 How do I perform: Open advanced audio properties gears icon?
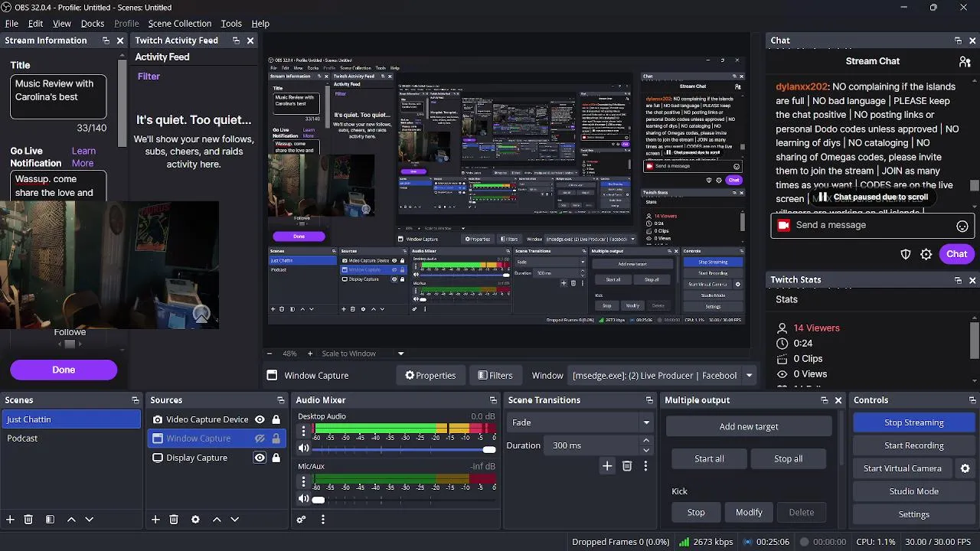click(x=302, y=519)
